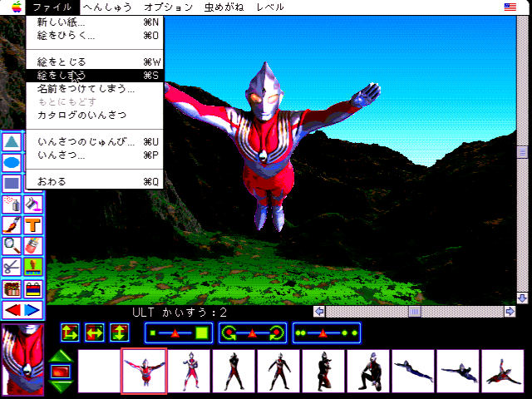Click vertical scrollbar down arrow
The height and width of the screenshot is (399, 532).
point(522,298)
